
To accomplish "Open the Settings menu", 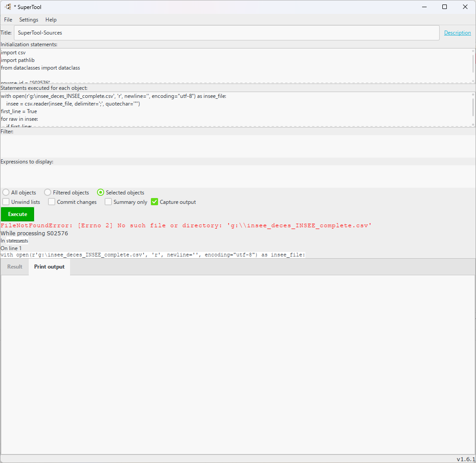I will click(x=29, y=20).
